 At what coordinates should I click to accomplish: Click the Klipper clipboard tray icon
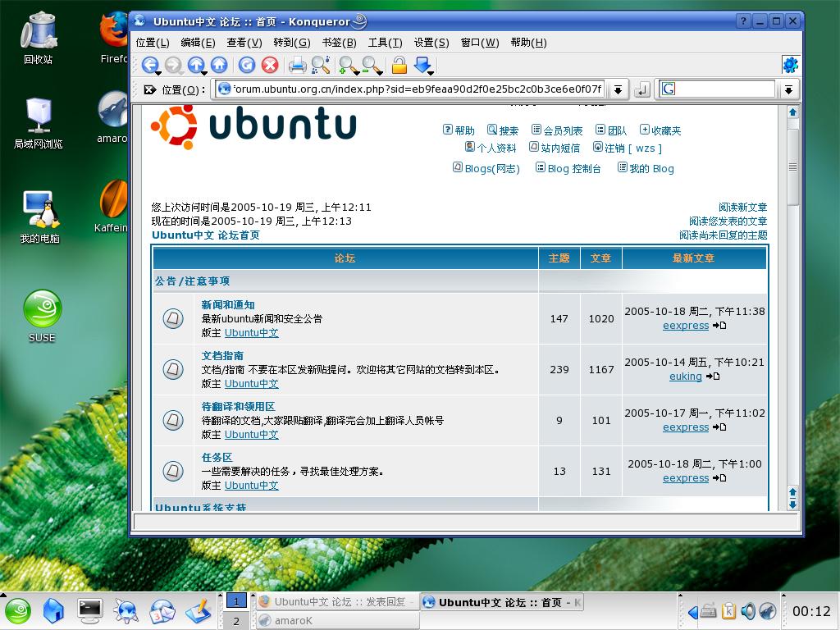(728, 611)
